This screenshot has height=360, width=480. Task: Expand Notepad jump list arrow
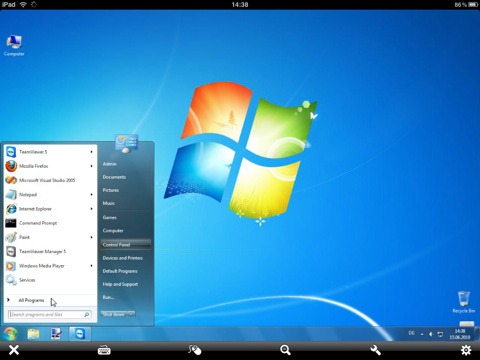91,195
